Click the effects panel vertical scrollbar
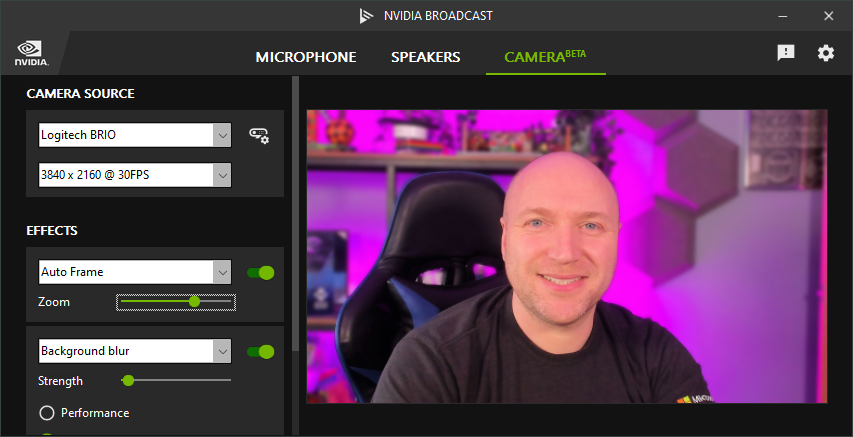 (x=295, y=213)
